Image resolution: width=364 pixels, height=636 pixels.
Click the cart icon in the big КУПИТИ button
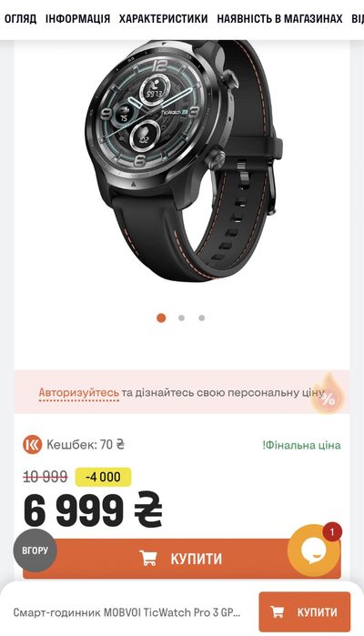(148, 559)
